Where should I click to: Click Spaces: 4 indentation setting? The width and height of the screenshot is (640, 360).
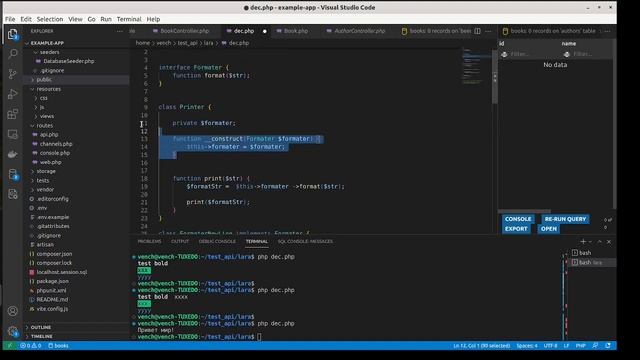tap(527, 346)
